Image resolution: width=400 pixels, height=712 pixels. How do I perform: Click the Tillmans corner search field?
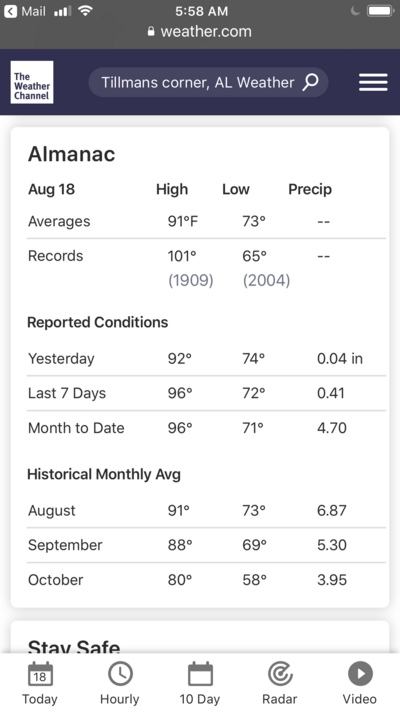208,82
